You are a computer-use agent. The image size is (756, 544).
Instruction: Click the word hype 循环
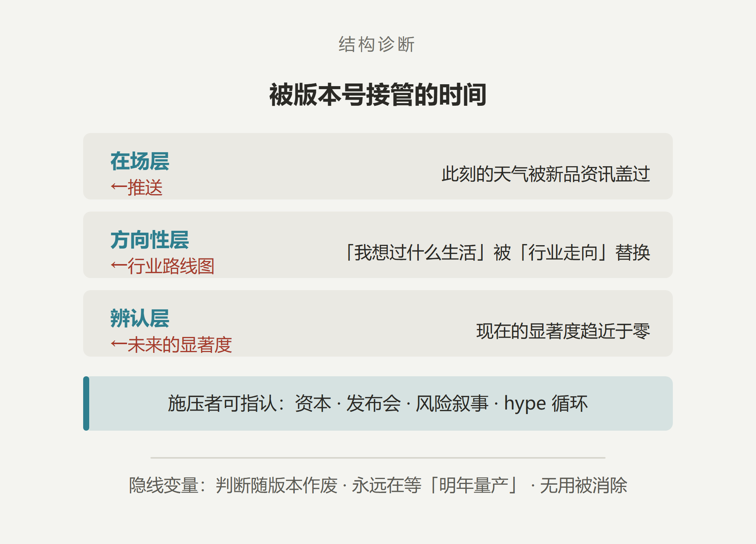(x=546, y=403)
